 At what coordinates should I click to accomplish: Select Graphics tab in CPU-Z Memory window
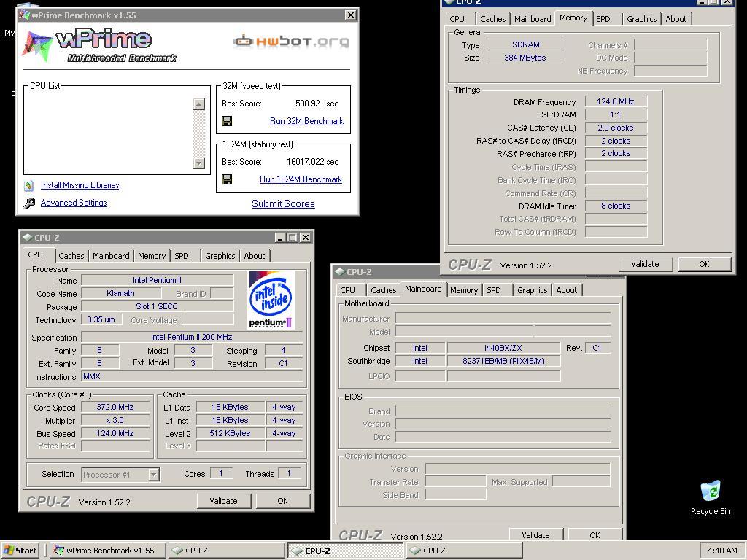coord(642,19)
